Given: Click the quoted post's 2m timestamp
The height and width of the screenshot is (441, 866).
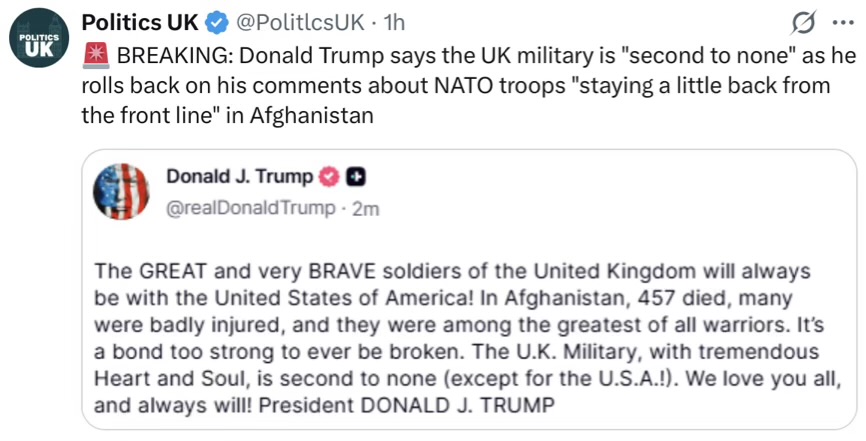Looking at the screenshot, I should (366, 208).
